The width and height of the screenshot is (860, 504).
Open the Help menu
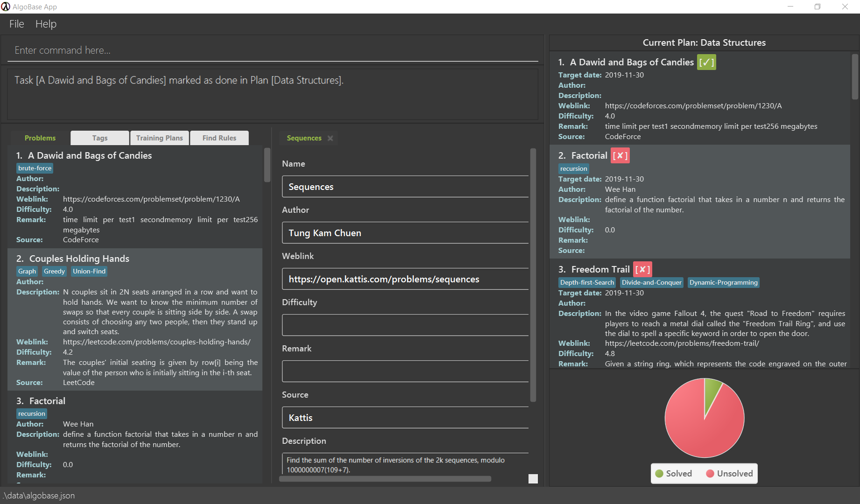46,24
